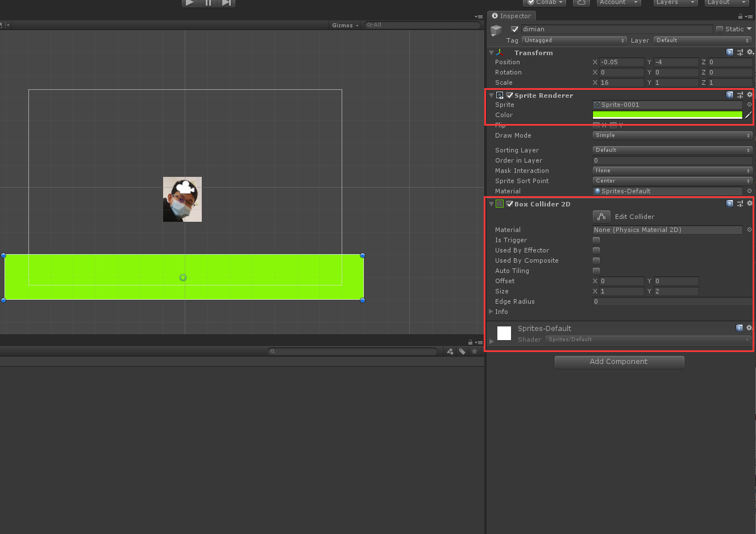Click the Transform help book icon
Screen dimensions: 756x534
click(730, 52)
